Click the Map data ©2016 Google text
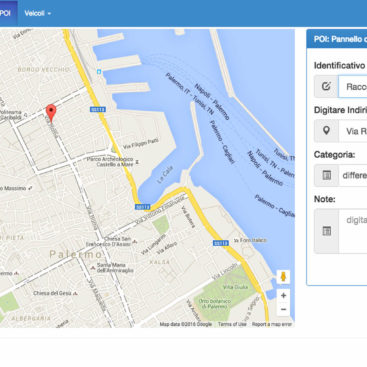 (186, 324)
